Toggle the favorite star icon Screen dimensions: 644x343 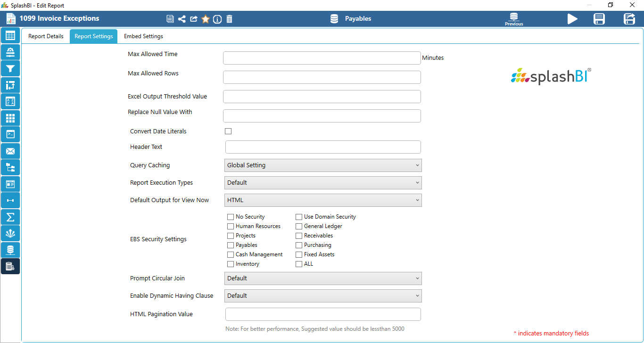coord(206,19)
